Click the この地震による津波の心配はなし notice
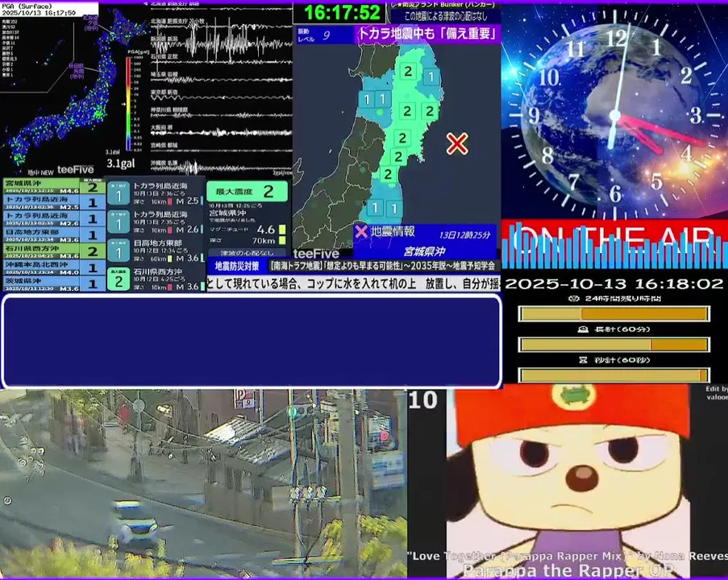728x580 pixels. (x=446, y=16)
